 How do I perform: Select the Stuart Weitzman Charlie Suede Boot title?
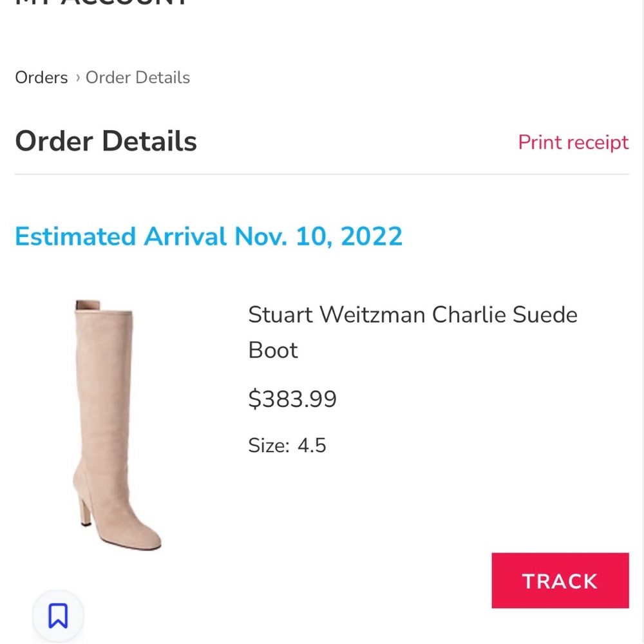[412, 332]
